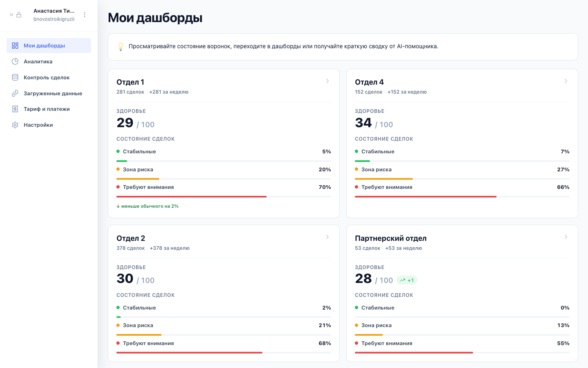
Task: Open Отдел 4 dashboard via chevron arrow
Action: 566,81
